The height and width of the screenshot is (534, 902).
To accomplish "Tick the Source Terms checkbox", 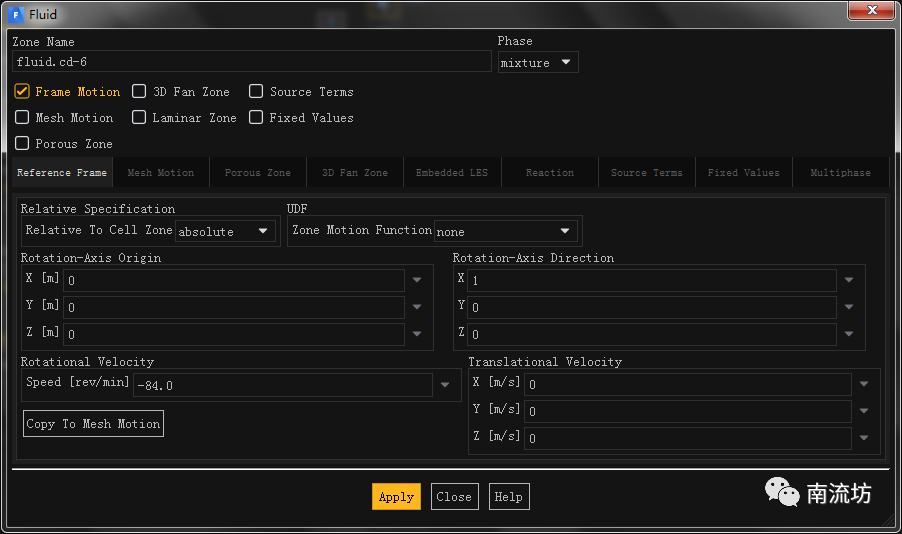I will (x=257, y=92).
